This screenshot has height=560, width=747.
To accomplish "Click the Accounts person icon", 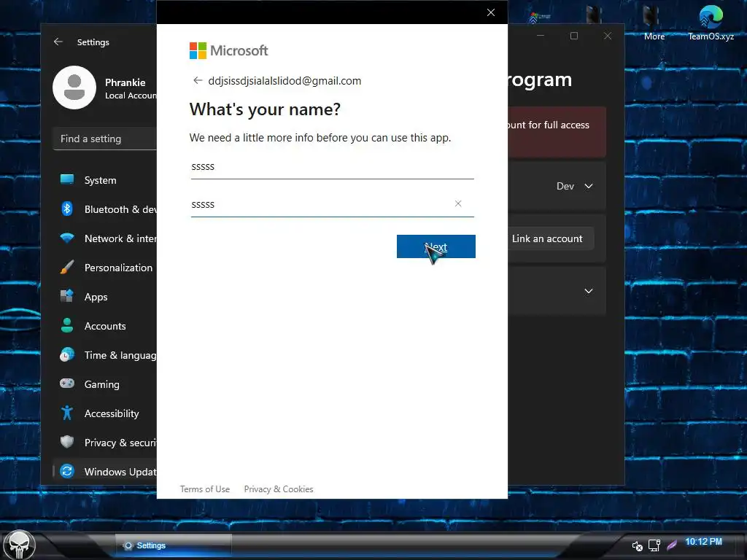I will click(x=67, y=325).
